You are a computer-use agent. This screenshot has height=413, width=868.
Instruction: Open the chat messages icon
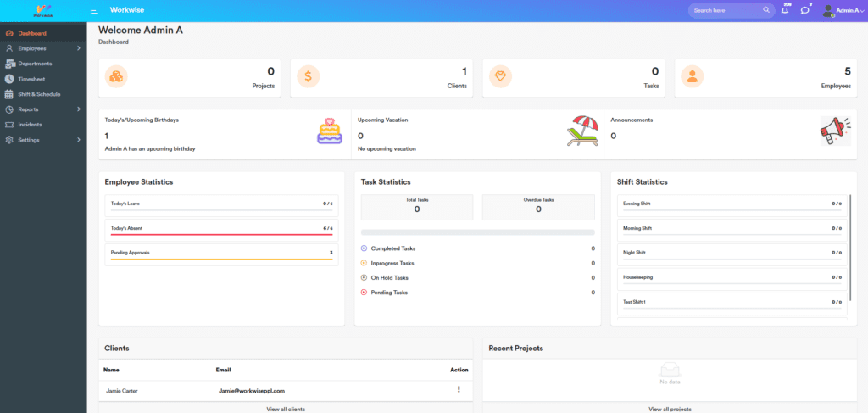(804, 10)
